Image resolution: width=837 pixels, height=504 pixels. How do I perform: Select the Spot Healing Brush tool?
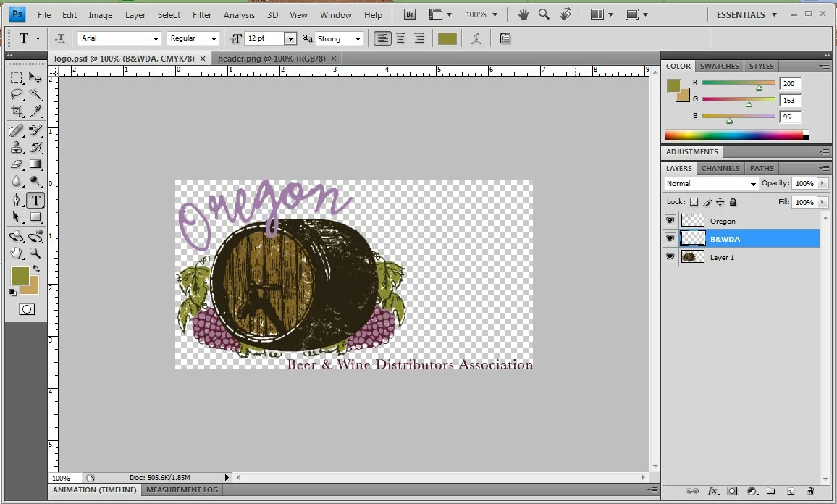point(17,130)
